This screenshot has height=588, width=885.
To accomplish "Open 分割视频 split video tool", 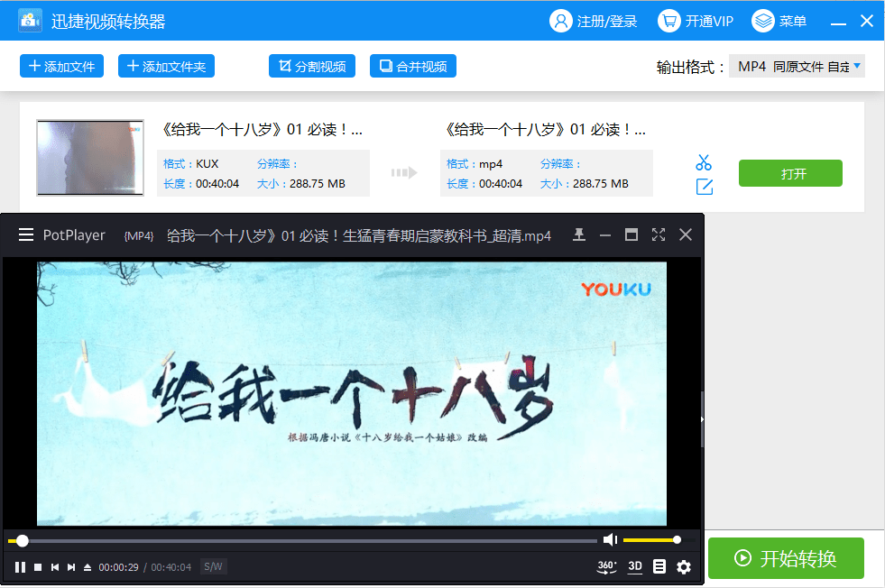I will coord(311,66).
